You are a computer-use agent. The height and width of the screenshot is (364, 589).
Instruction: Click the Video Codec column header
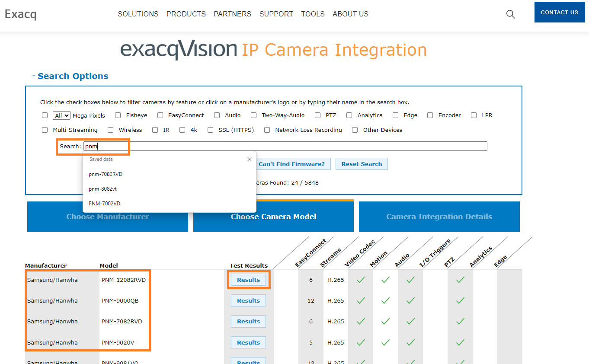(359, 253)
